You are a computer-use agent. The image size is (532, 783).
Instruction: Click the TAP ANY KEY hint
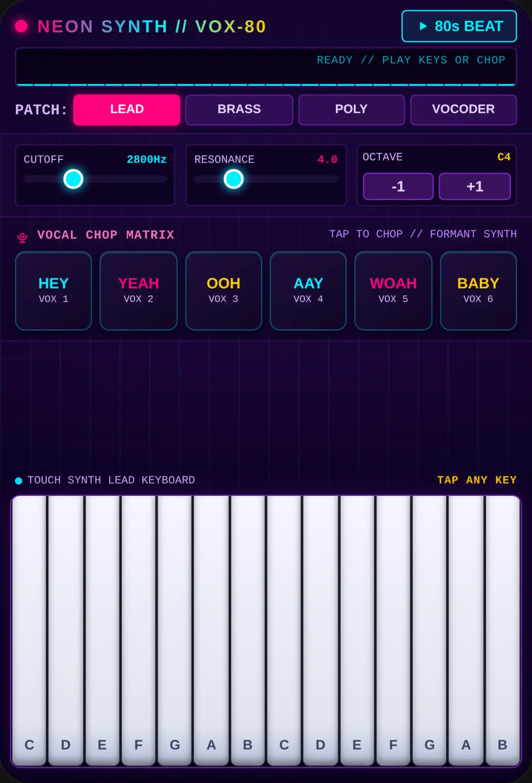click(x=477, y=480)
